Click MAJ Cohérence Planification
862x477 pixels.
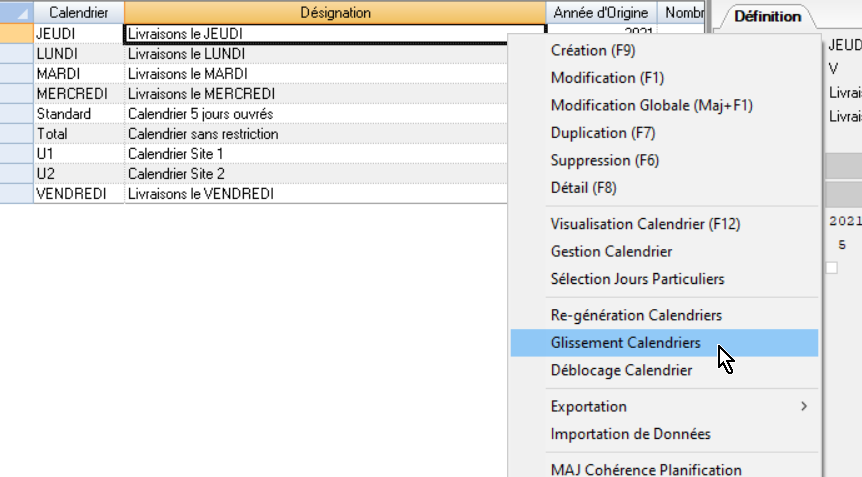[x=646, y=469]
